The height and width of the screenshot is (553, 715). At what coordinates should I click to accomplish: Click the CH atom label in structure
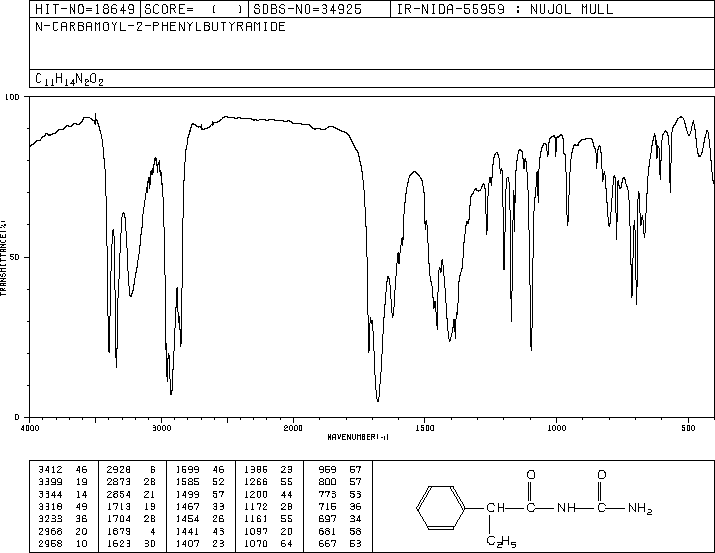(x=495, y=507)
